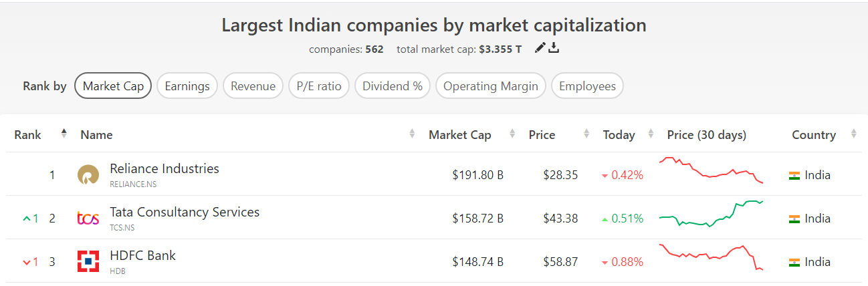The height and width of the screenshot is (286, 868).
Task: Rank companies by Employees
Action: [587, 86]
